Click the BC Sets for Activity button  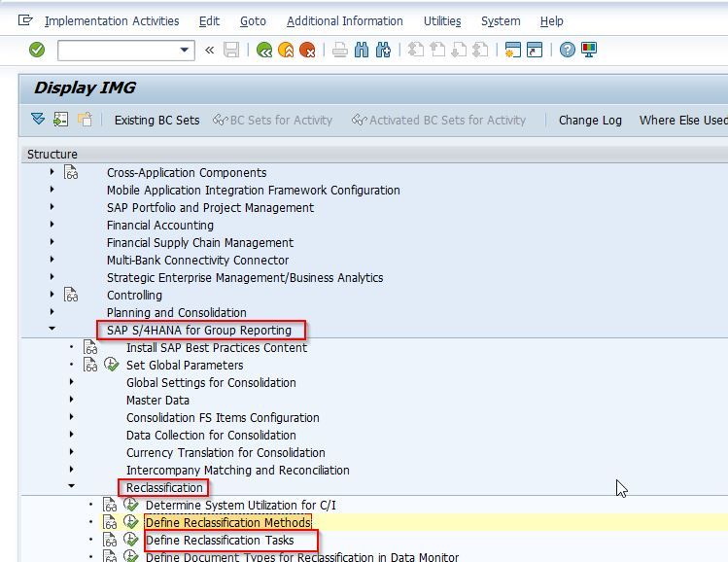tap(272, 121)
